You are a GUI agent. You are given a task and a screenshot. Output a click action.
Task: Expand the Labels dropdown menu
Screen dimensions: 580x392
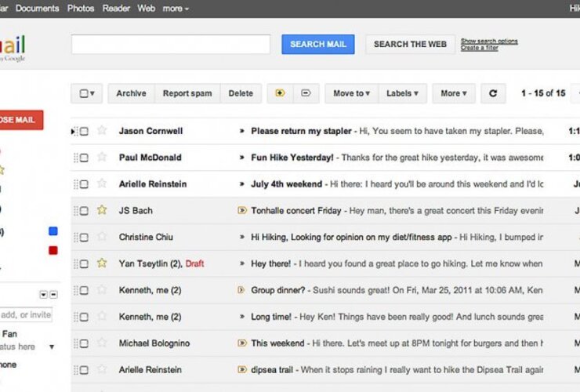(x=402, y=93)
